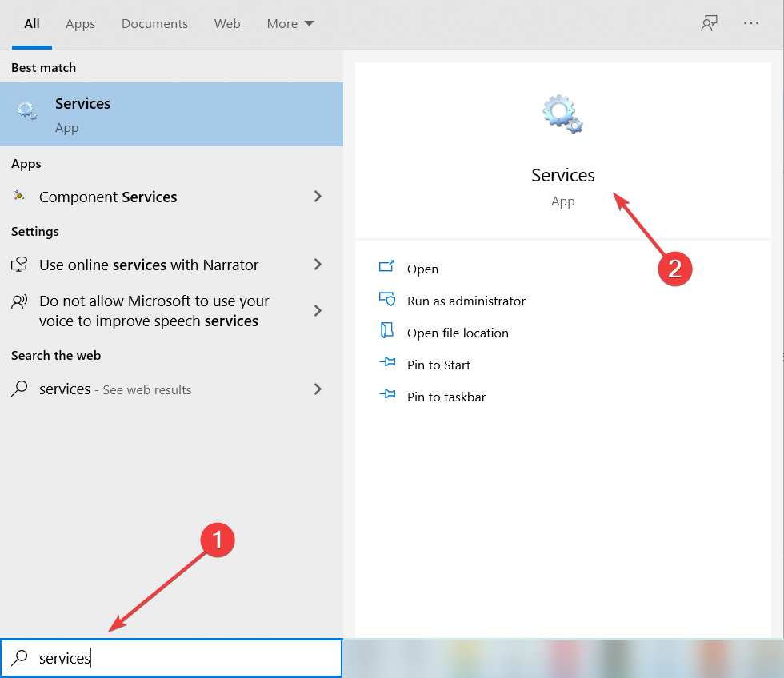This screenshot has height=678, width=784.
Task: Click the Run as administrator shield icon
Action: pyautogui.click(x=387, y=299)
